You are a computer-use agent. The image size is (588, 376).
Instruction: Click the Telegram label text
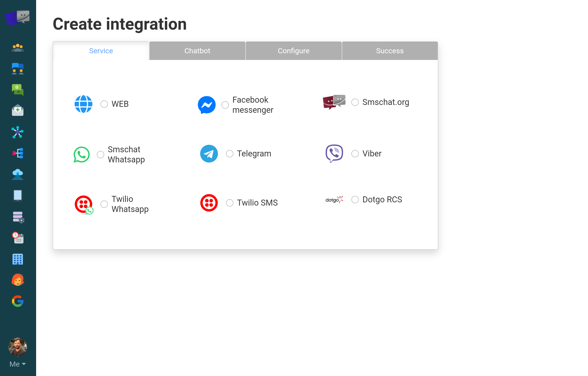254,154
